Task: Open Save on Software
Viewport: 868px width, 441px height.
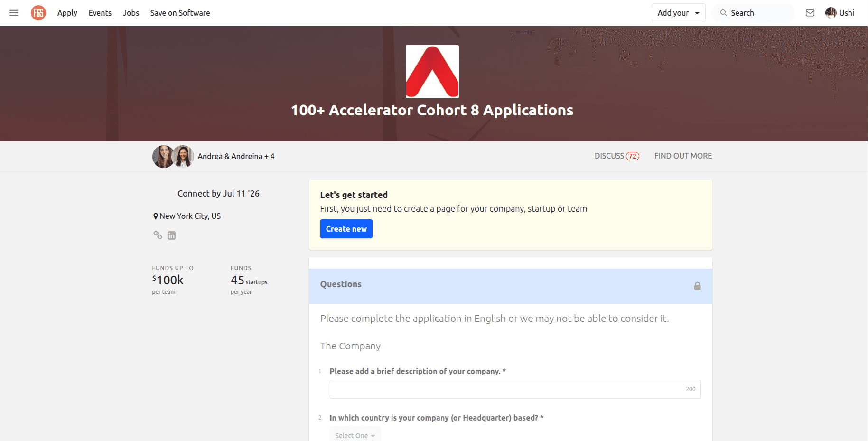Action: click(x=180, y=13)
